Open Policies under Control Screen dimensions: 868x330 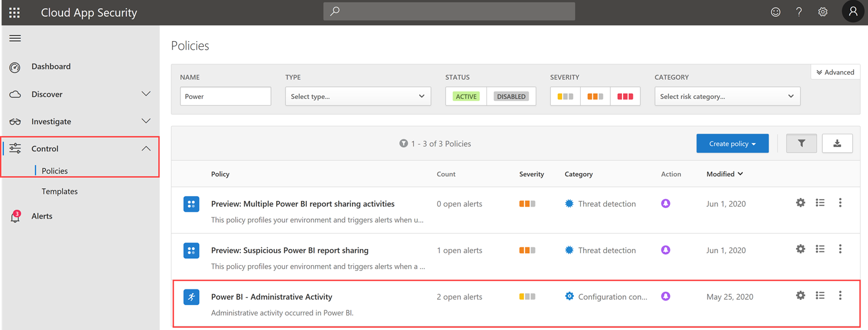click(54, 171)
